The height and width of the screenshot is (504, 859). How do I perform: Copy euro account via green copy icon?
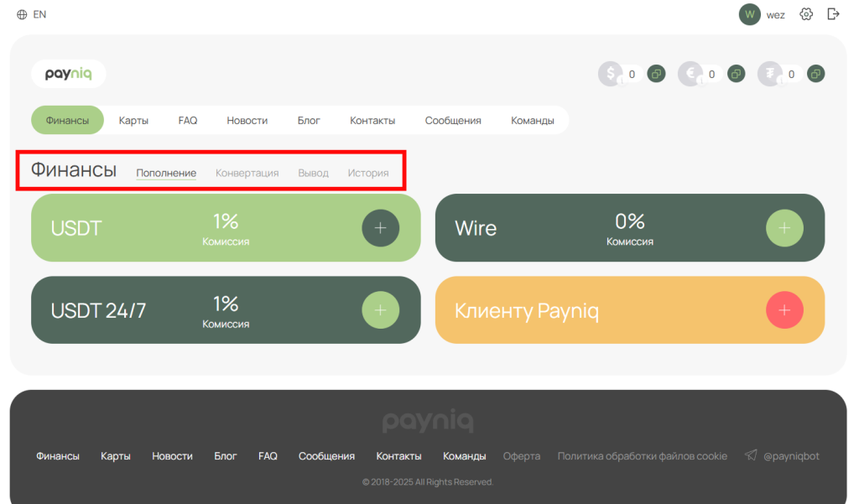(x=736, y=74)
